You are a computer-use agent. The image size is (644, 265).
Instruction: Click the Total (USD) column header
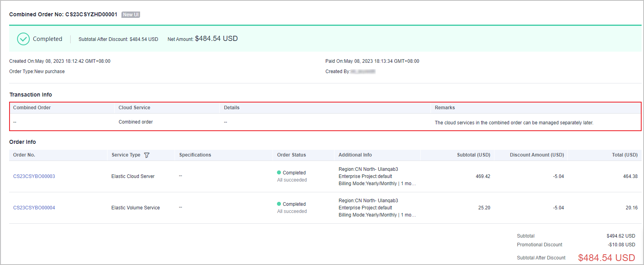pyautogui.click(x=625, y=155)
